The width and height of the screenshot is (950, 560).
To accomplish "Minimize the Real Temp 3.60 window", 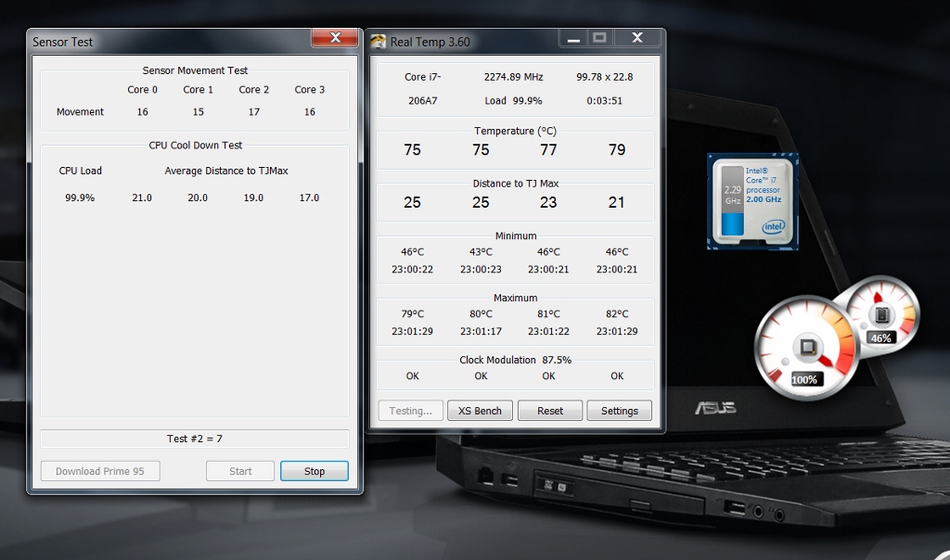I will click(573, 38).
